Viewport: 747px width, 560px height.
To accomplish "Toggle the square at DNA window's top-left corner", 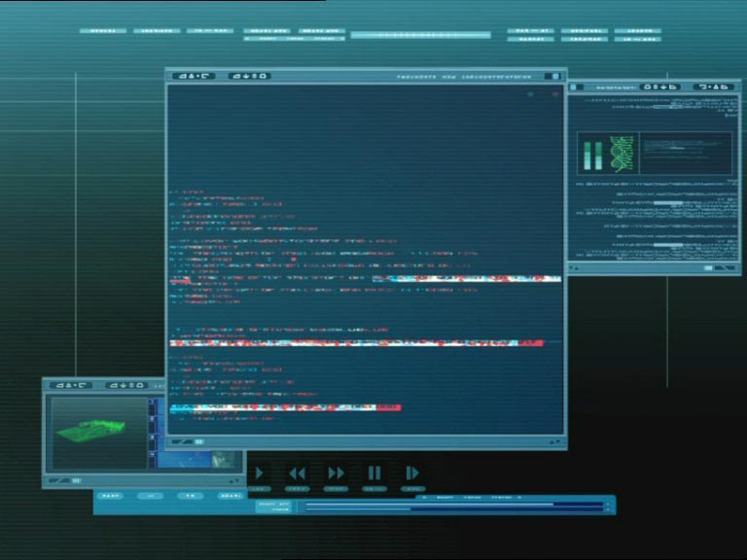I will click(576, 87).
